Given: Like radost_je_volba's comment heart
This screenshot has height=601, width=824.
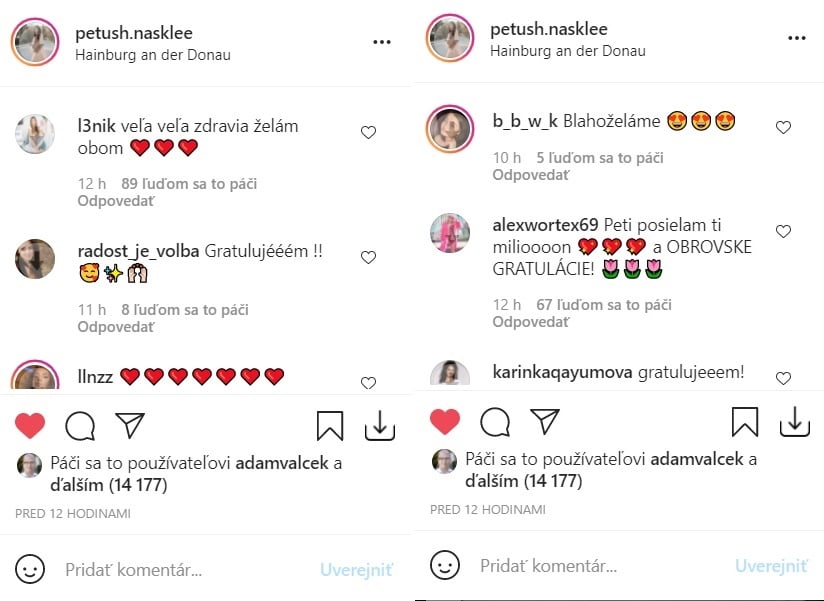Looking at the screenshot, I should click(368, 257).
